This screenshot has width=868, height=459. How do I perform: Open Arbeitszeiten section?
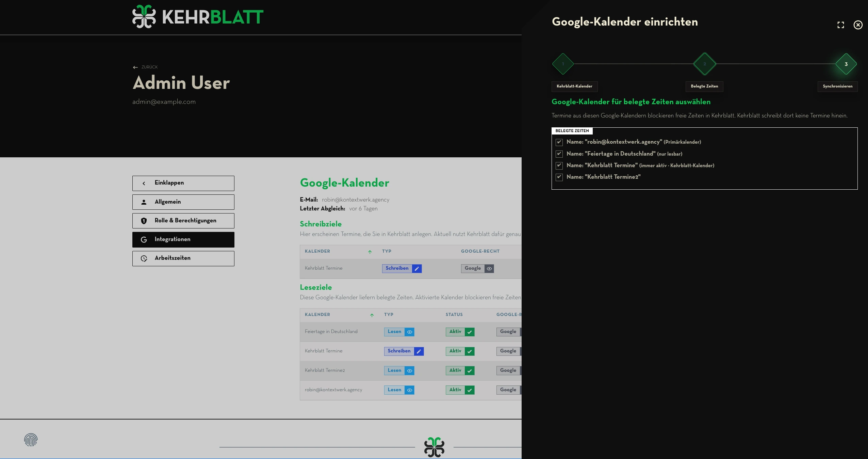(183, 258)
